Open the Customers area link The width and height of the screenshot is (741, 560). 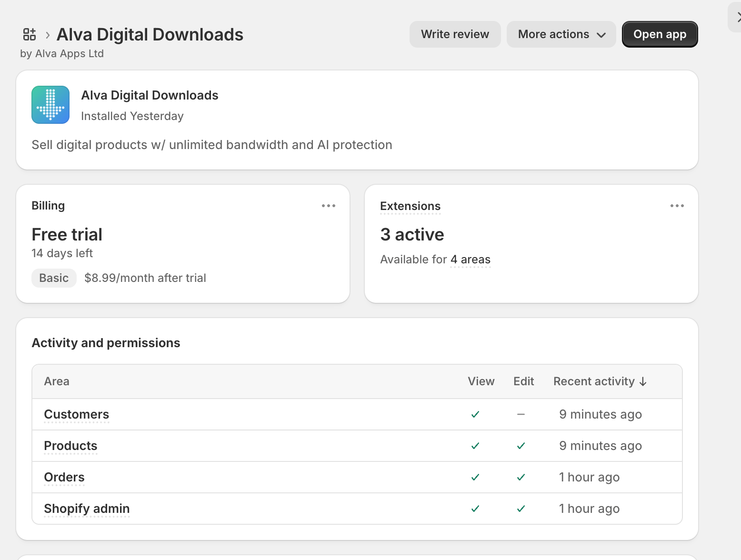[x=77, y=414]
